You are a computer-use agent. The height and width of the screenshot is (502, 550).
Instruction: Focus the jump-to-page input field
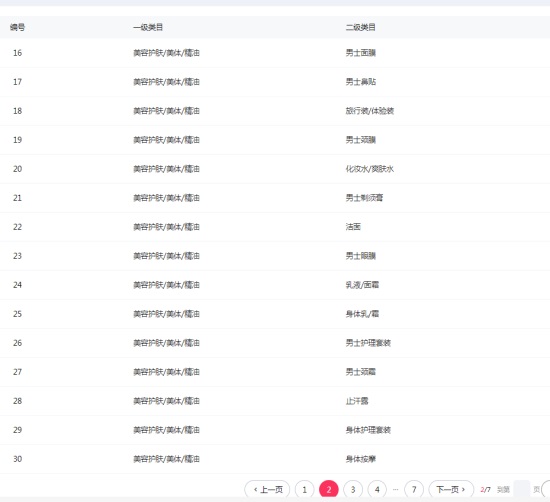521,489
